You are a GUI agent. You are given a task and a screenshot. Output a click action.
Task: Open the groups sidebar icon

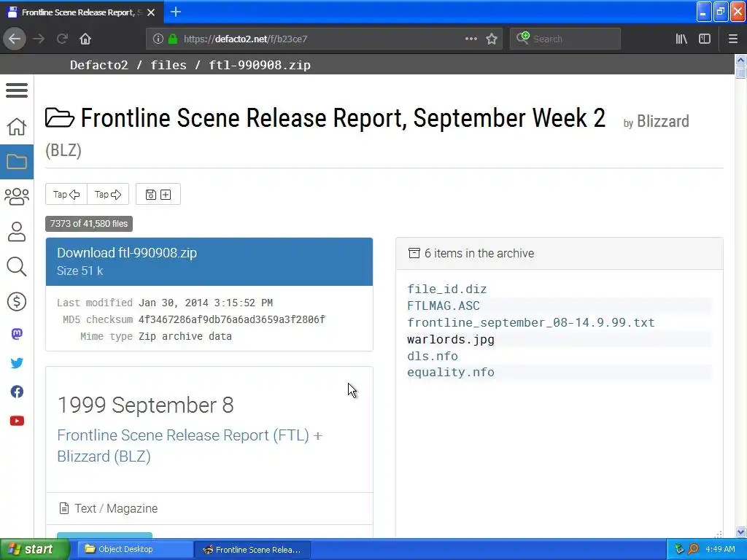point(17,196)
